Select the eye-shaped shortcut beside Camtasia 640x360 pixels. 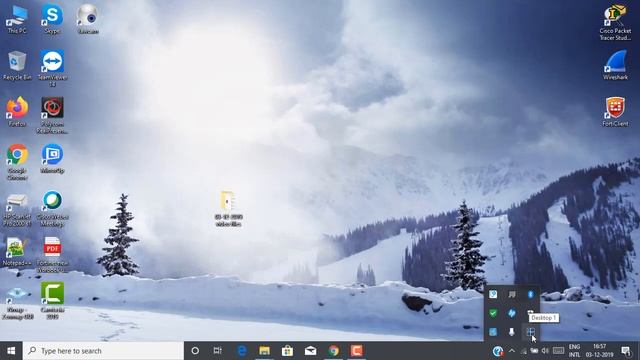pyautogui.click(x=17, y=303)
